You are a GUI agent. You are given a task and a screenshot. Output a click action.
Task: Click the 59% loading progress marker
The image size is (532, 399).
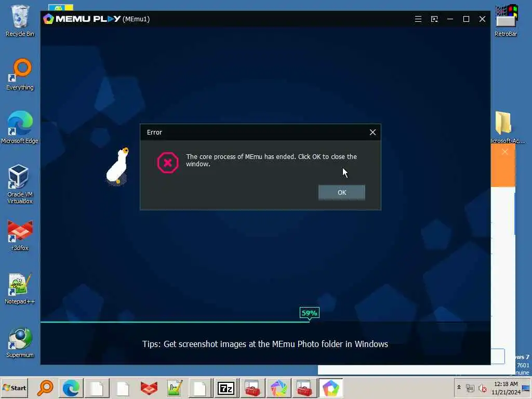(x=310, y=313)
